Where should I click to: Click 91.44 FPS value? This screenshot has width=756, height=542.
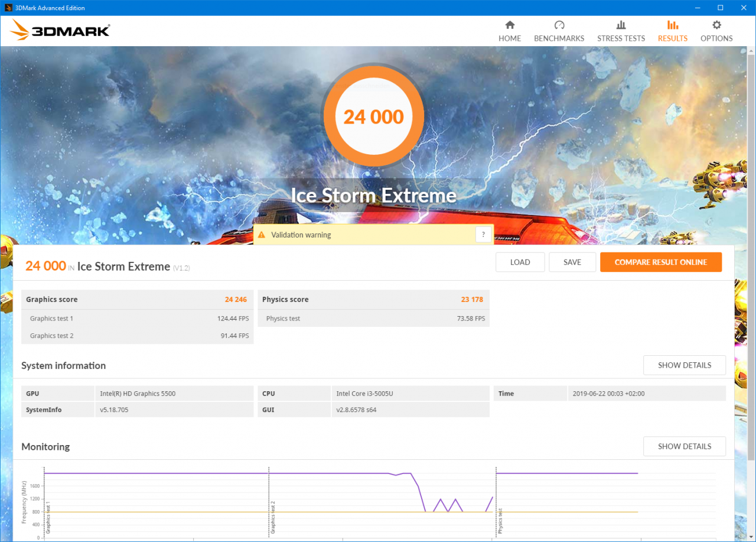point(234,336)
